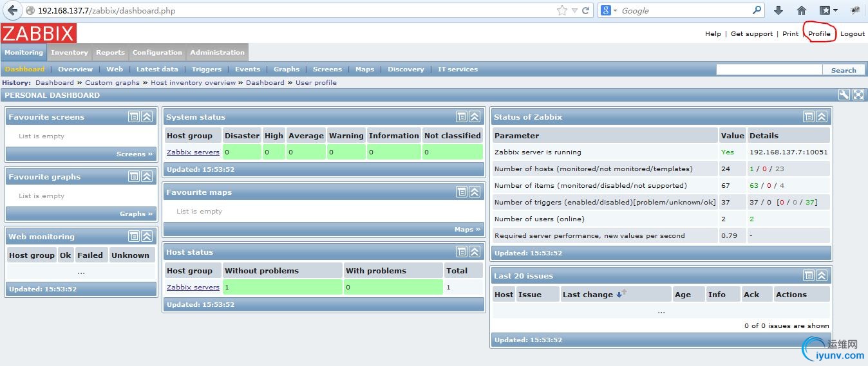868x366 pixels.
Task: Collapse the Host status widget
Action: [475, 252]
